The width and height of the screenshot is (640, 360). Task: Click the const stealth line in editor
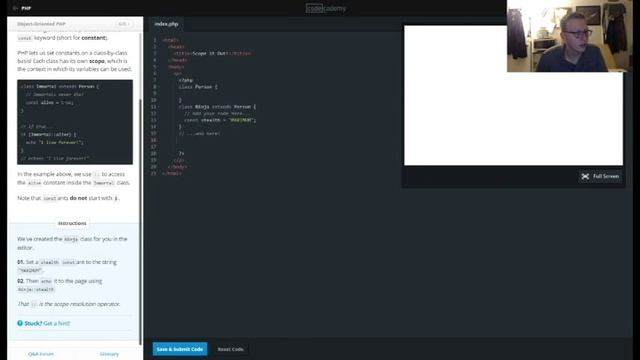tap(220, 120)
